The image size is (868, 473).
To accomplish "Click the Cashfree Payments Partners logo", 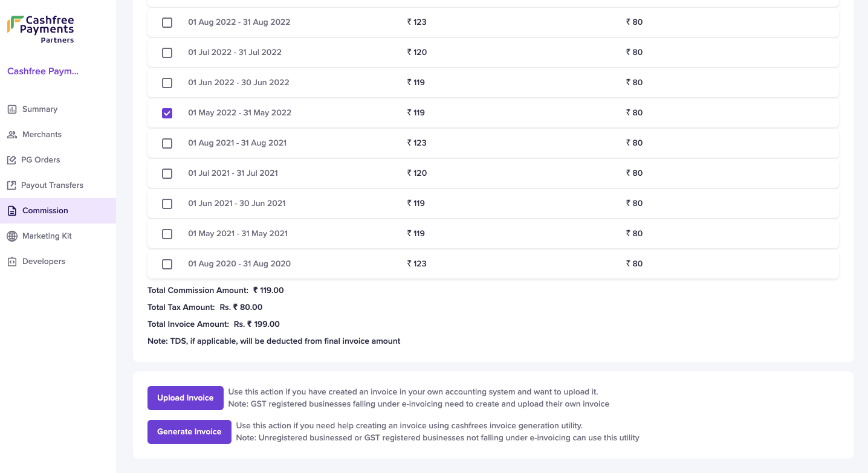I will [x=40, y=30].
